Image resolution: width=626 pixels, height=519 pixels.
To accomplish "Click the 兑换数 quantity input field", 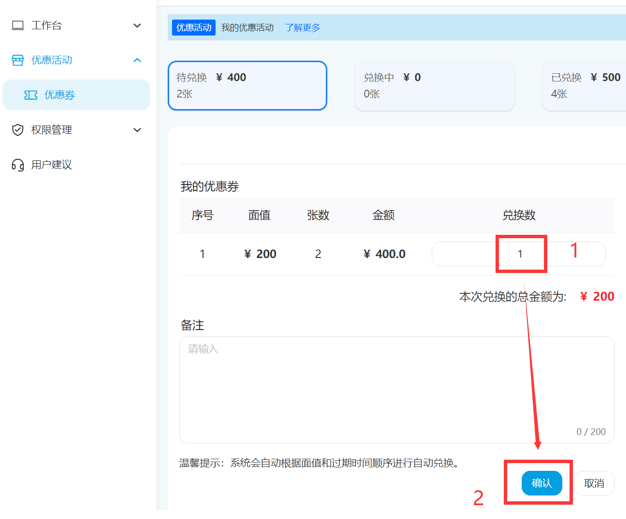I will [519, 254].
